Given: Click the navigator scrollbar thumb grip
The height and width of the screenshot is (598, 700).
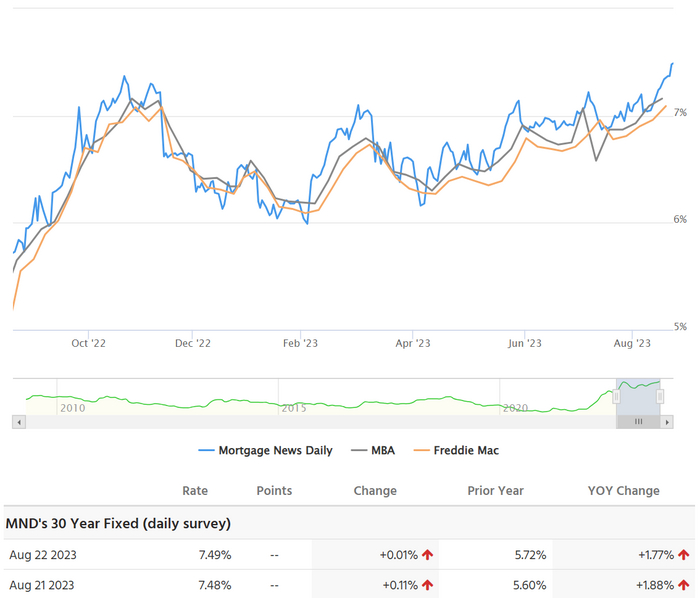Looking at the screenshot, I should pos(638,422).
